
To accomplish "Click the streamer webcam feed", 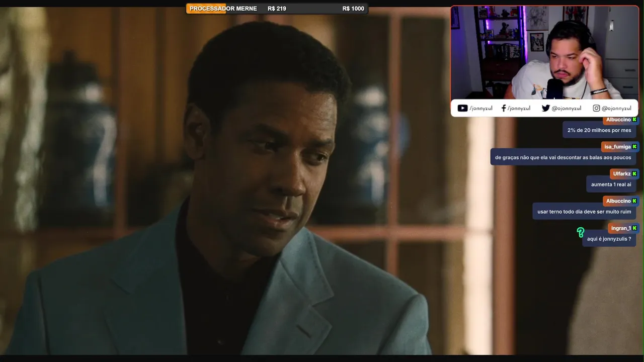I will pyautogui.click(x=544, y=53).
